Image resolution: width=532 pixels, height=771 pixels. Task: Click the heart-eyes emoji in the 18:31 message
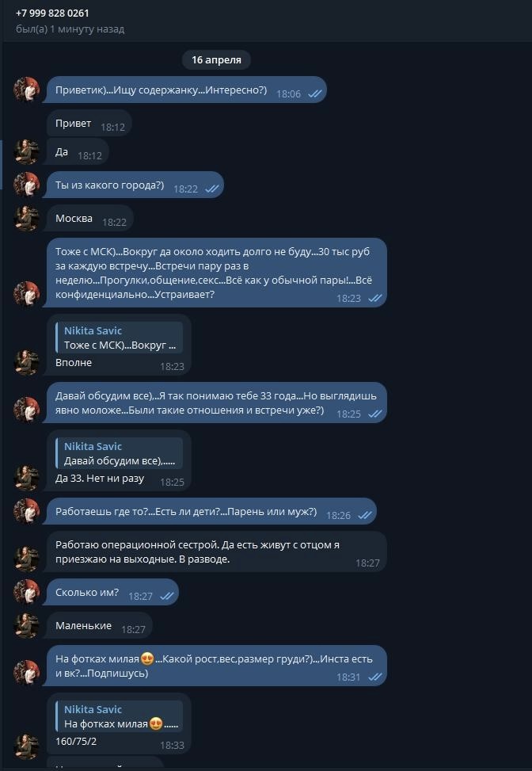146,658
